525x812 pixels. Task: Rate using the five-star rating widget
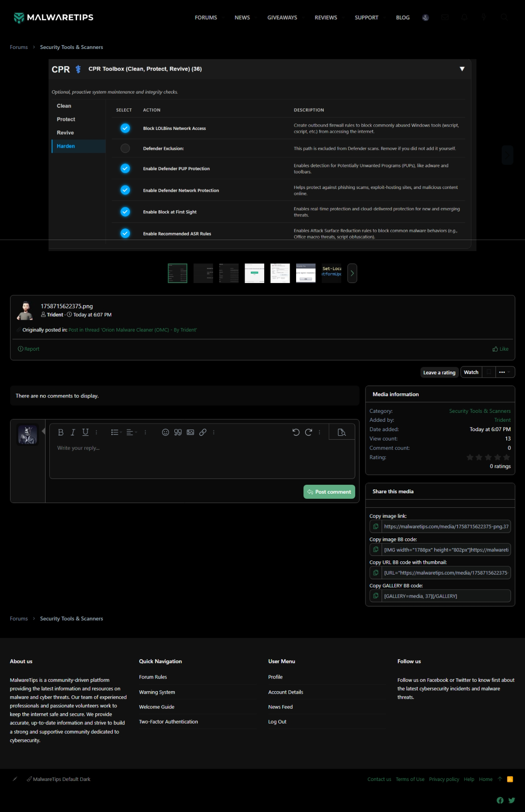click(x=488, y=457)
